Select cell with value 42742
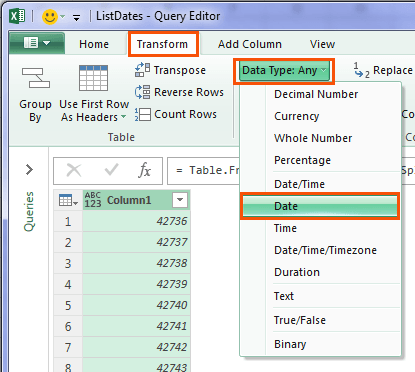Image resolution: width=415 pixels, height=372 pixels. point(136,347)
